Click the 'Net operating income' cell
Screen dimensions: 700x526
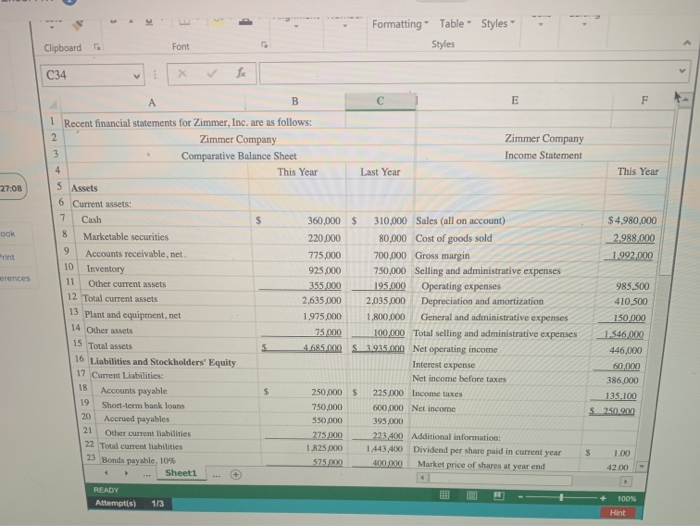[455, 349]
